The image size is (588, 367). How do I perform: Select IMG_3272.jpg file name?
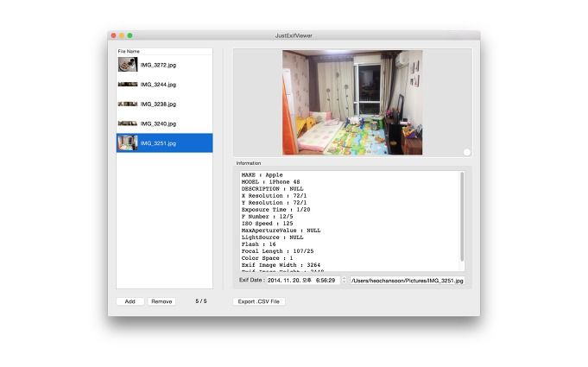click(158, 66)
